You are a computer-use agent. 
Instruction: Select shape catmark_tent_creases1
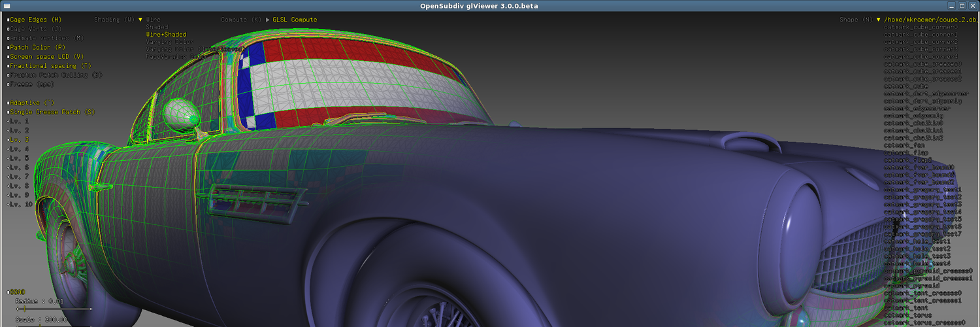pyautogui.click(x=923, y=300)
